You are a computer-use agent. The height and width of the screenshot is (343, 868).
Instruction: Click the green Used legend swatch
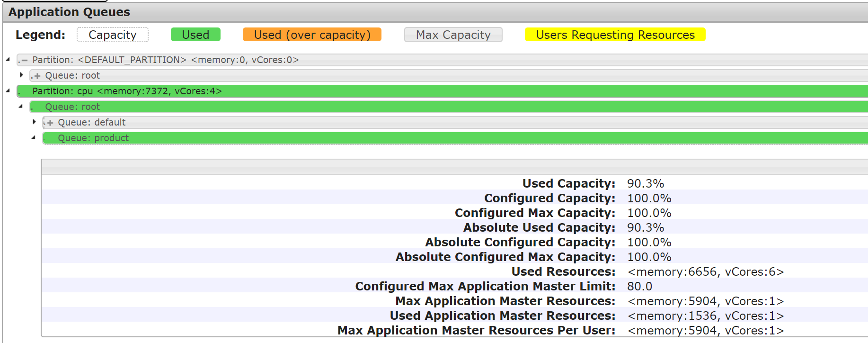[x=195, y=35]
